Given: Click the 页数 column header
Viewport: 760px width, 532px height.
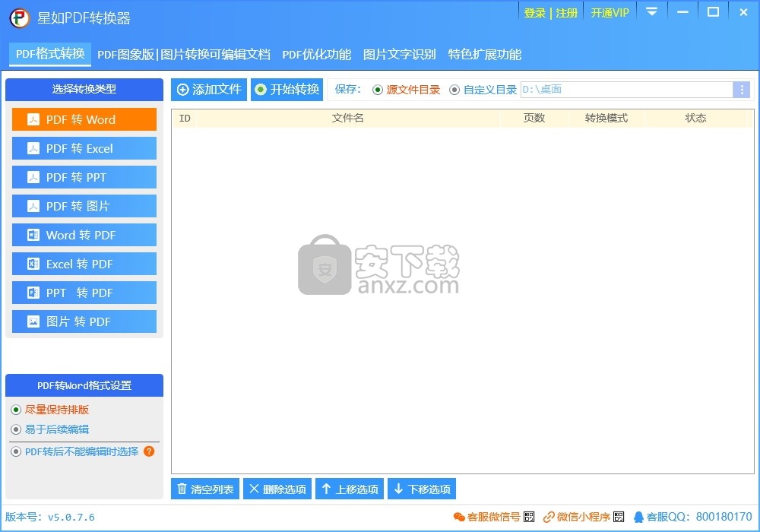Looking at the screenshot, I should point(534,119).
